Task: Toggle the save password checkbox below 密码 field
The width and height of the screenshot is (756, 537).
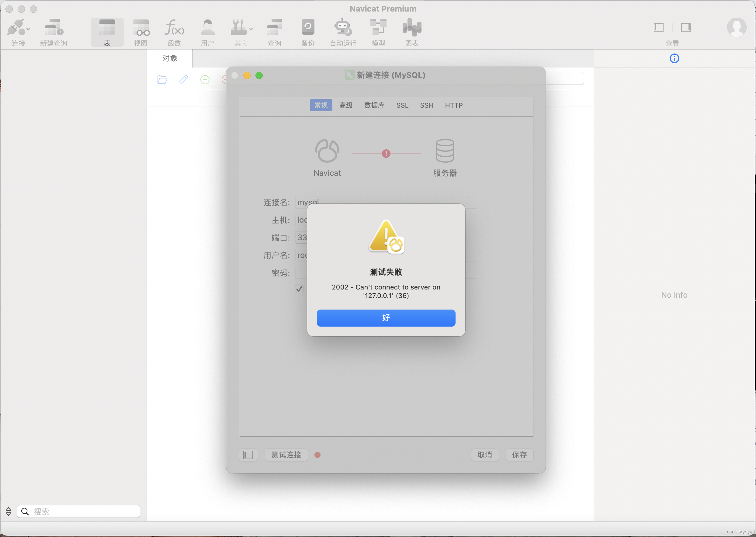Action: pyautogui.click(x=299, y=289)
